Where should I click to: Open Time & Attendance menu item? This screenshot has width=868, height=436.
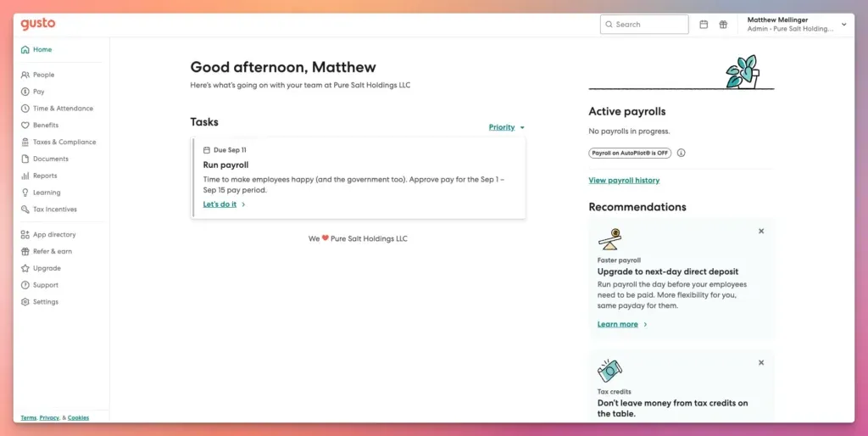(x=63, y=109)
